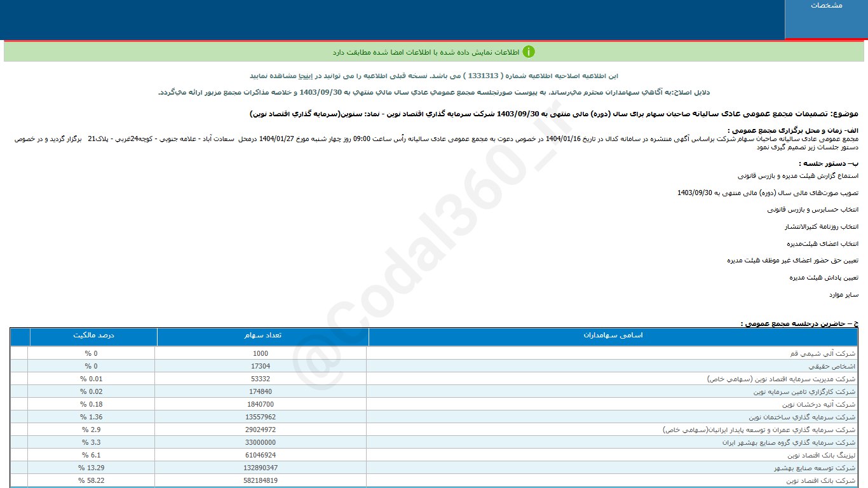Click ownership percentage 58.22 %
The image size is (868, 488).
coord(91,480)
